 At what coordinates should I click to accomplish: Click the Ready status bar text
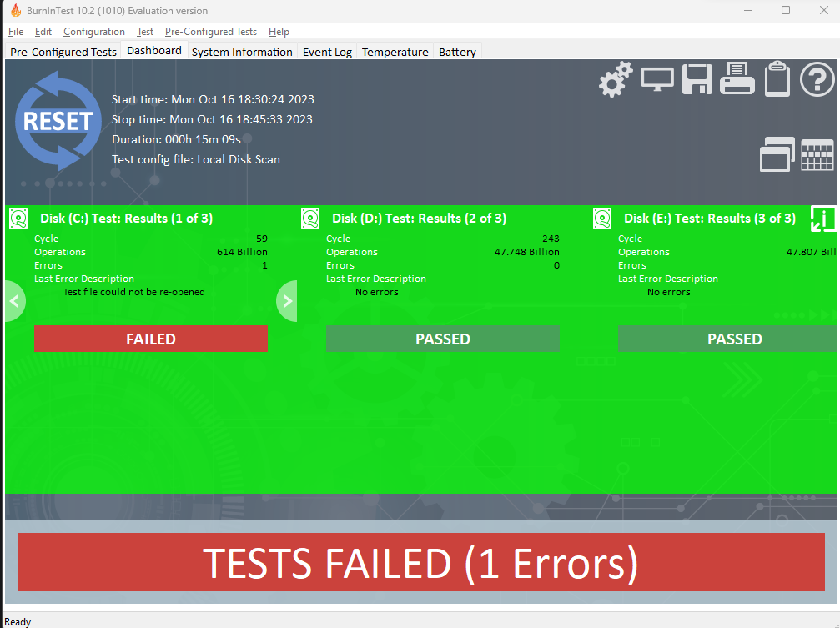point(18,621)
